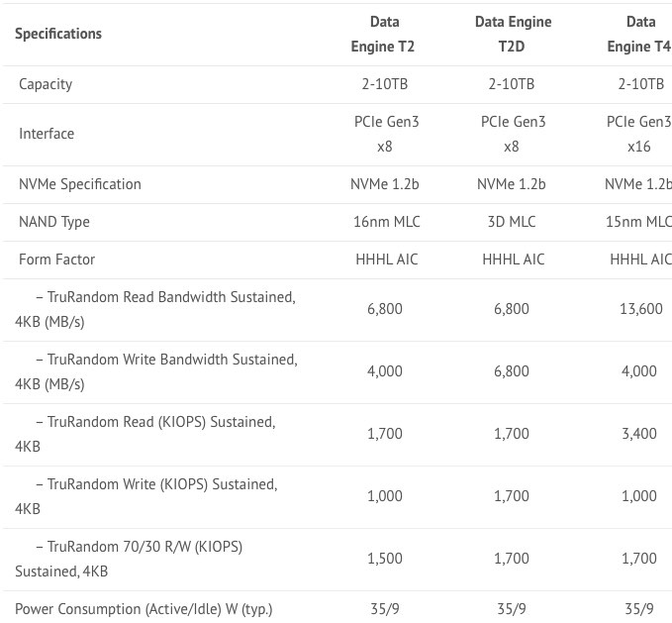Image resolution: width=672 pixels, height=623 pixels.
Task: Click the Data Engine T2 column header
Action: click(384, 34)
